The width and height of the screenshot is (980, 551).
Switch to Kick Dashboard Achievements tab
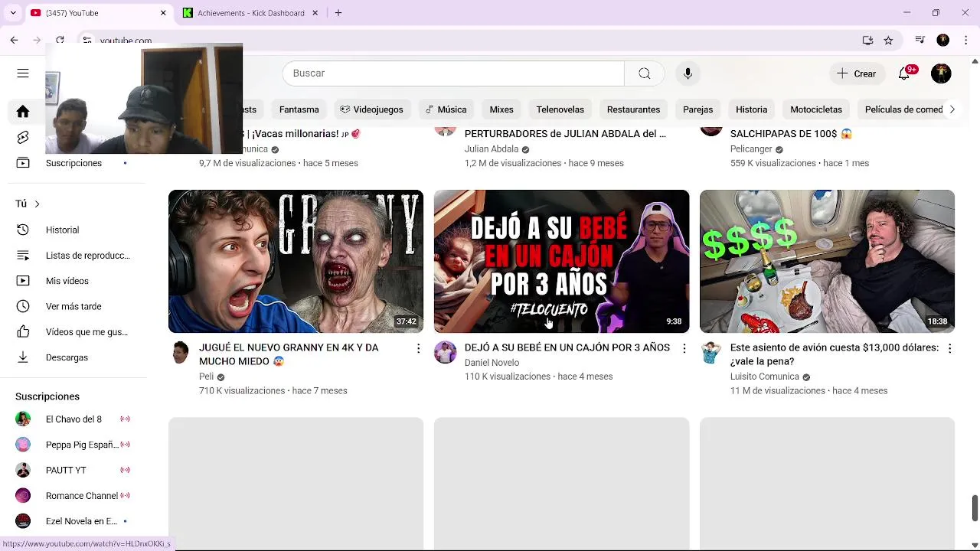pyautogui.click(x=250, y=13)
